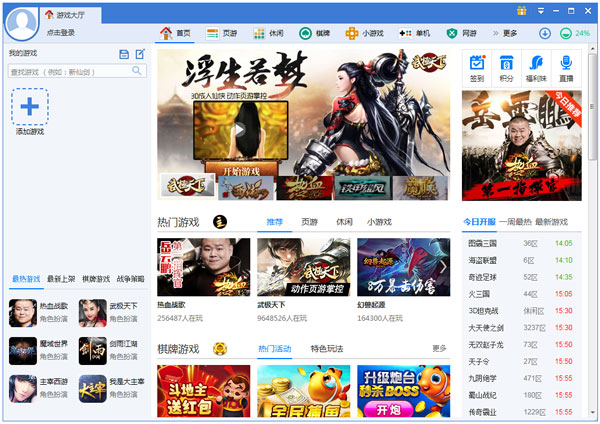This screenshot has height=424, width=600.
Task: Select the 今日开服 tab
Action: [479, 222]
